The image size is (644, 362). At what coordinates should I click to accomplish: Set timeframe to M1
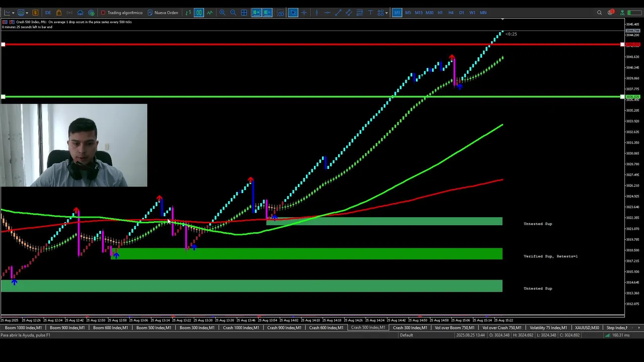tap(397, 13)
